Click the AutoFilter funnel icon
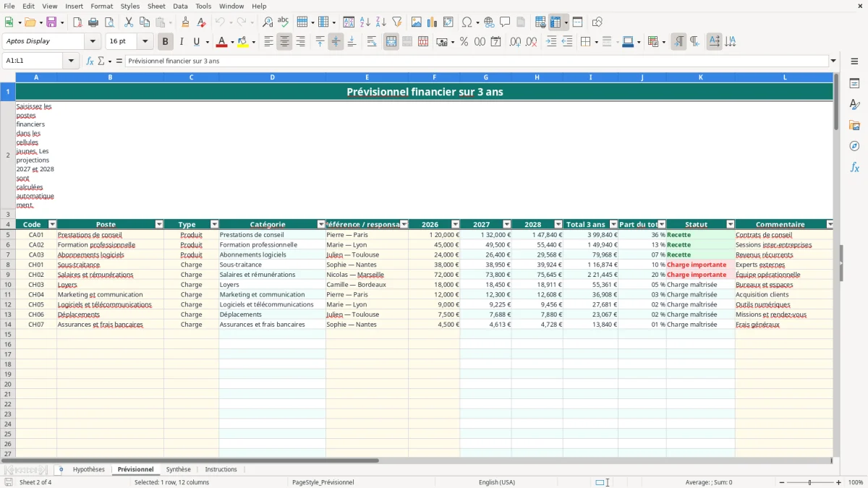 click(x=397, y=22)
